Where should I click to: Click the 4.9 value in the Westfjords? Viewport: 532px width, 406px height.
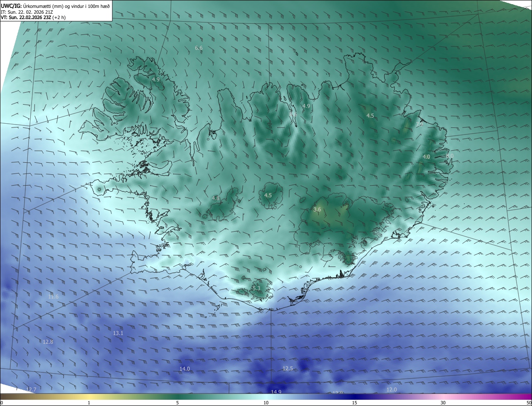coord(156,79)
